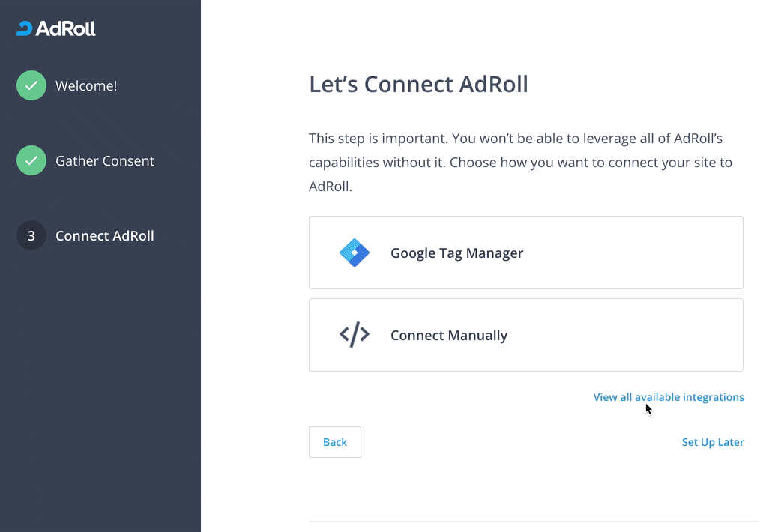
Task: Click the AdRoll wordmark text in sidebar
Action: point(65,29)
